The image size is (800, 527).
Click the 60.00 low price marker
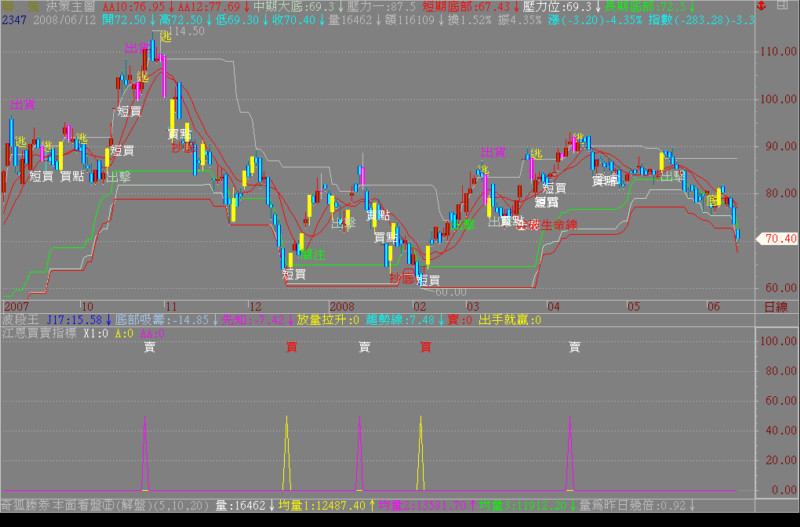(451, 292)
